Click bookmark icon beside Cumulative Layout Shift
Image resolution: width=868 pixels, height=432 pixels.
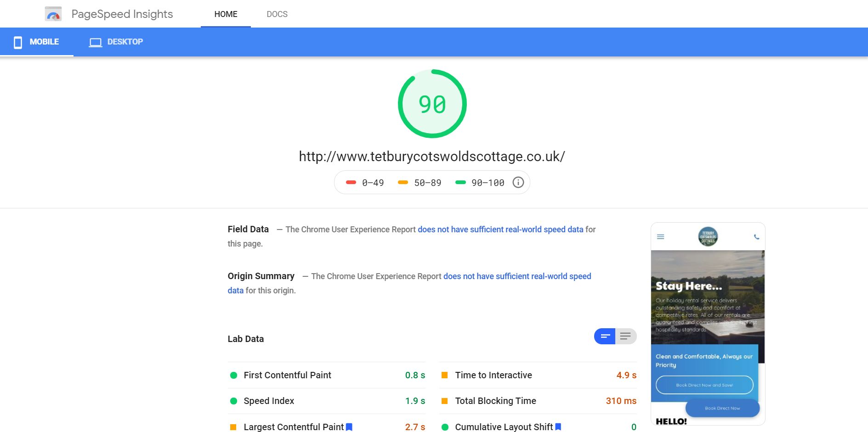point(558,427)
